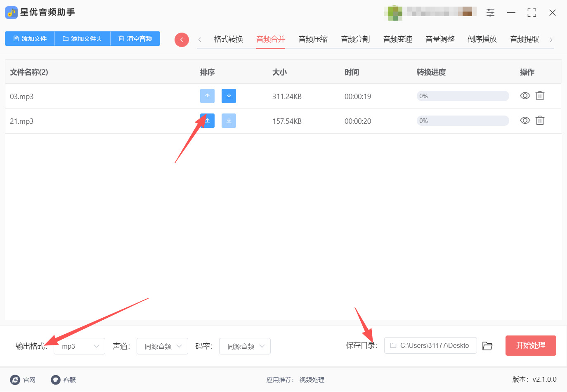Click the 星优音频助手 app logo icon
The image size is (567, 392).
click(x=11, y=12)
